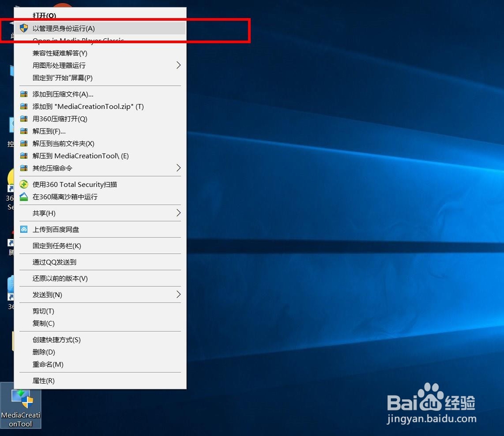Screen dimensions: 504x436
Task: Click the archive icon beside 其他压缩命令
Action: coord(24,168)
